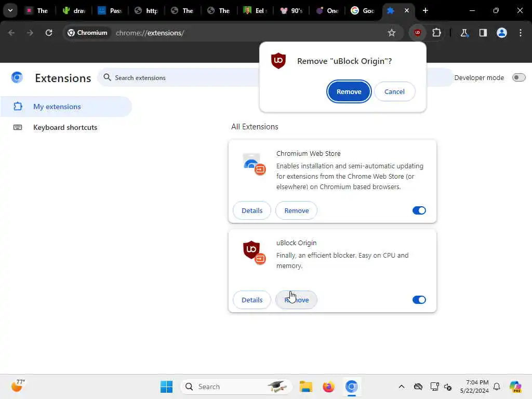Image resolution: width=532 pixels, height=399 pixels.
Task: Remove the Chromium Web Store extension
Action: click(x=296, y=211)
